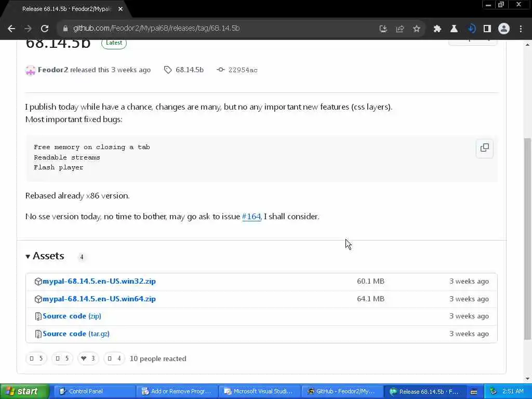Click the scrollbar down arrow
The image size is (532, 399).
527,379
